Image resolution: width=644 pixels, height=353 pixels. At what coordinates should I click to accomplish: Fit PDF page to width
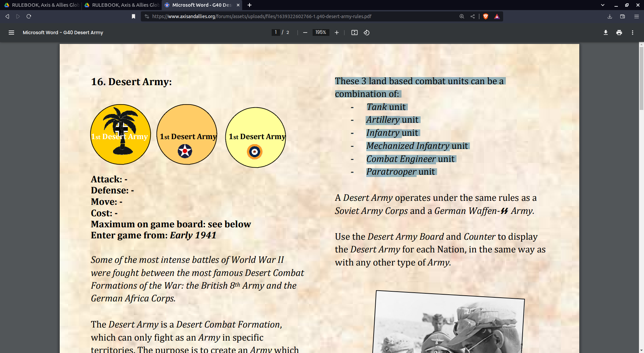pyautogui.click(x=355, y=33)
